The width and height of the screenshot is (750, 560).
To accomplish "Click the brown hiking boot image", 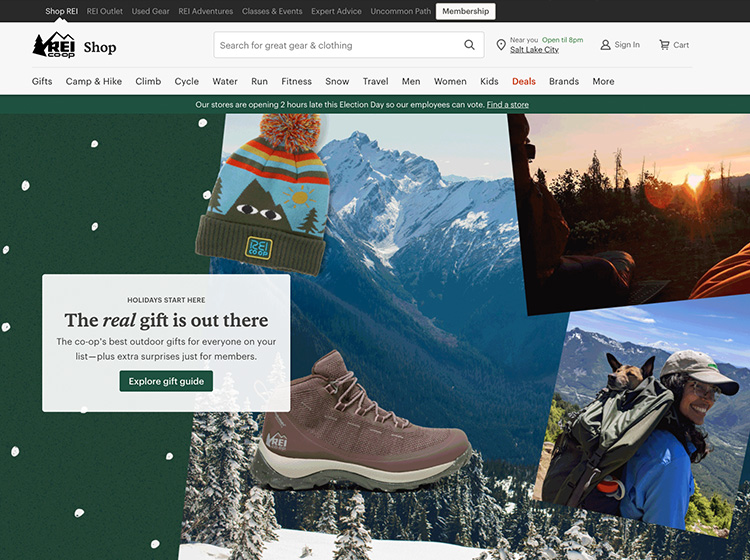I will point(361,423).
